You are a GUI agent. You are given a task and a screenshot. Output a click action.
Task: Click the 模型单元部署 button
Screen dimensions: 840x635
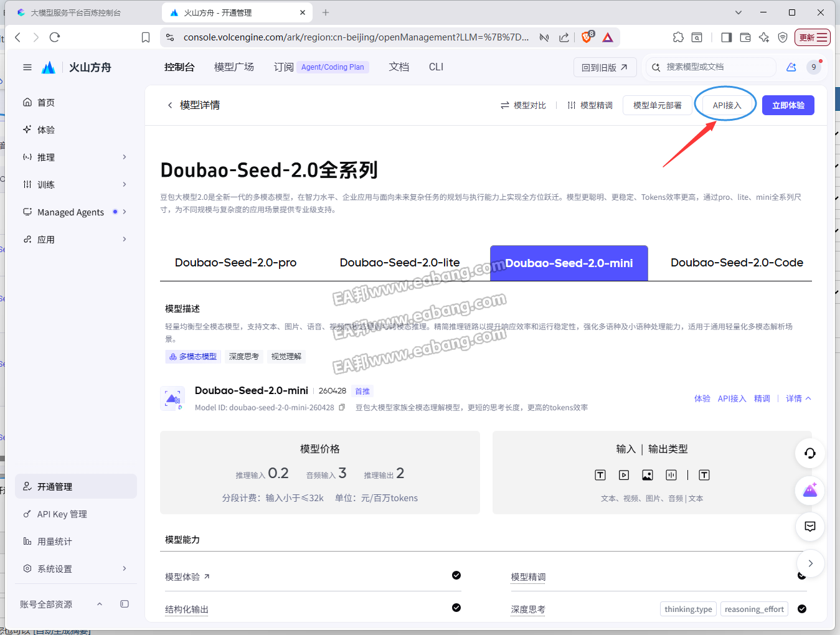click(x=658, y=105)
